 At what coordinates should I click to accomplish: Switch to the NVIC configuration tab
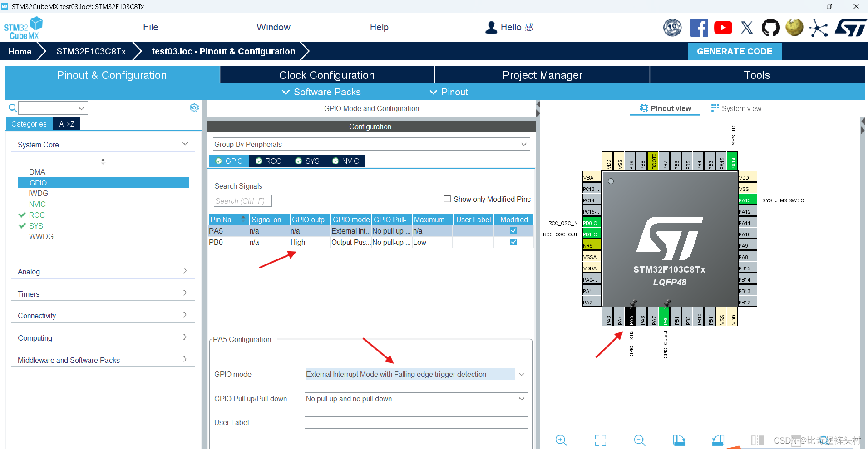tap(345, 161)
